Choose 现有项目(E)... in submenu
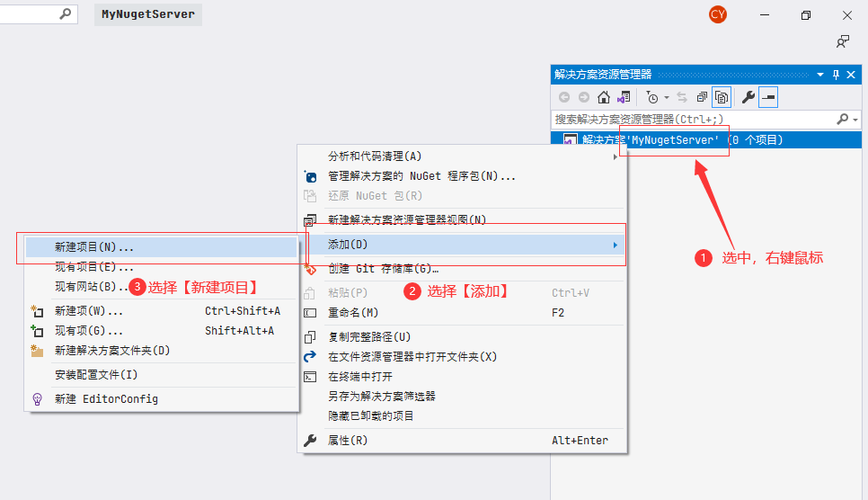The height and width of the screenshot is (500, 868). pyautogui.click(x=161, y=267)
